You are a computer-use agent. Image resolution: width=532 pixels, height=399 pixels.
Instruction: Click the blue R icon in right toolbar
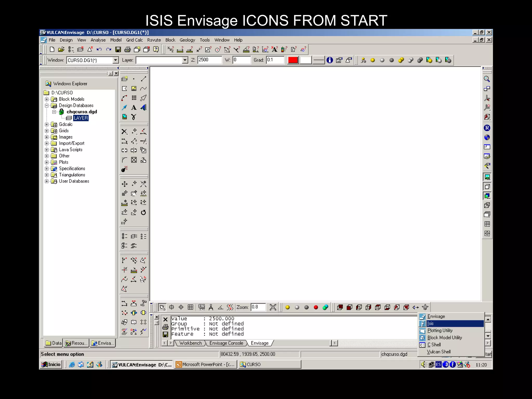tap(487, 128)
